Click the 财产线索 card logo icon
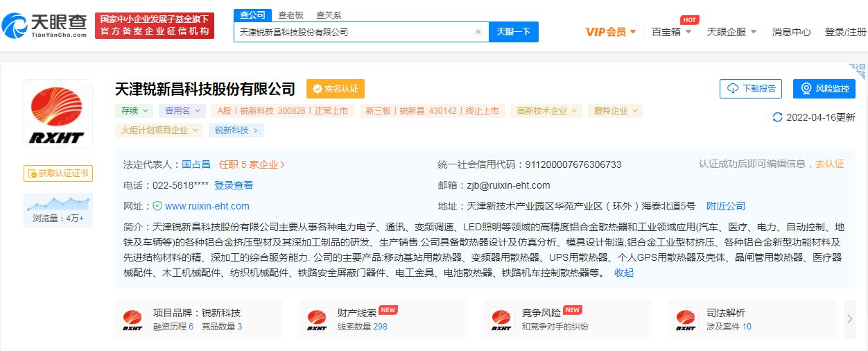Viewport: 868px width, 351px height. pyautogui.click(x=317, y=319)
